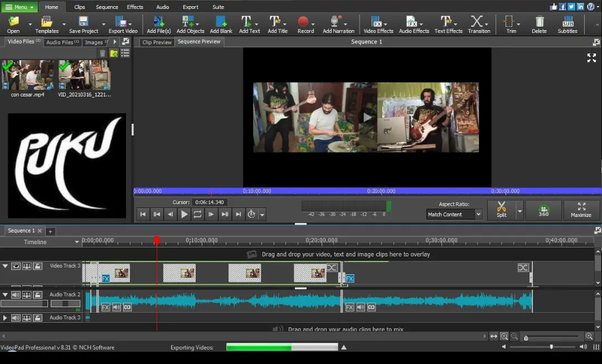Click the timeline zoom-out magnifier

(x=514, y=337)
